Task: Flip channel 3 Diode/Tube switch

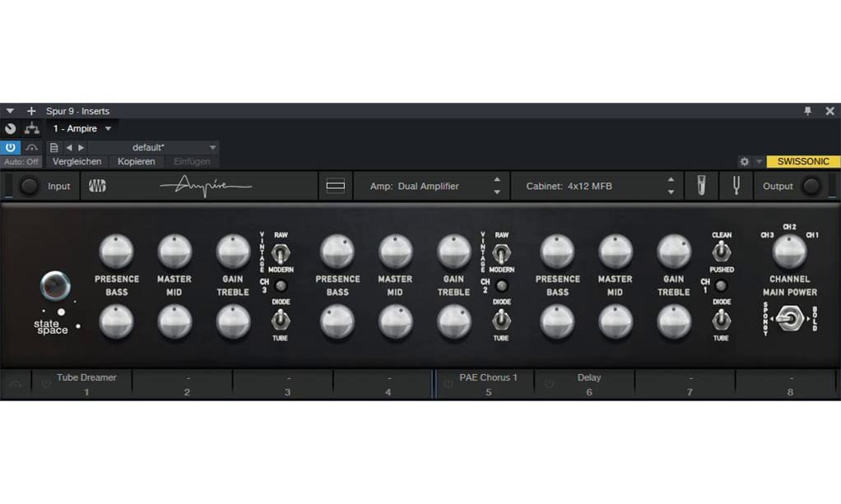Action: [x=280, y=320]
